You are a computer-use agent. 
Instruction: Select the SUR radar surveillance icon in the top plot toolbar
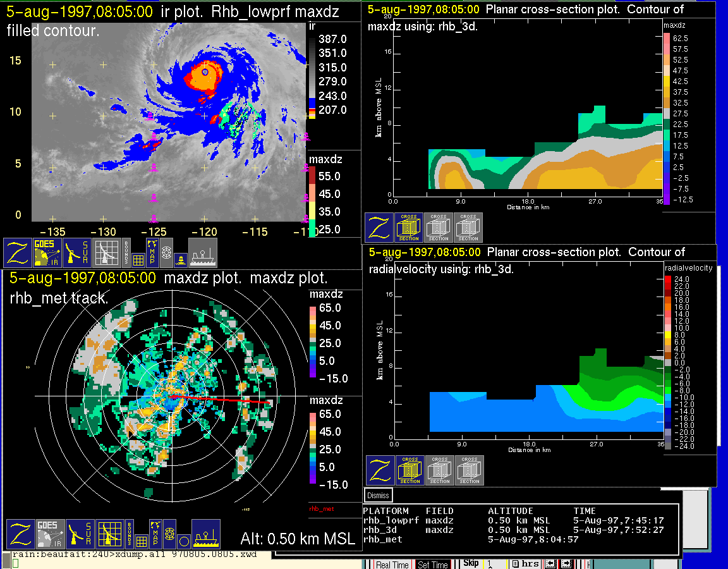point(78,252)
